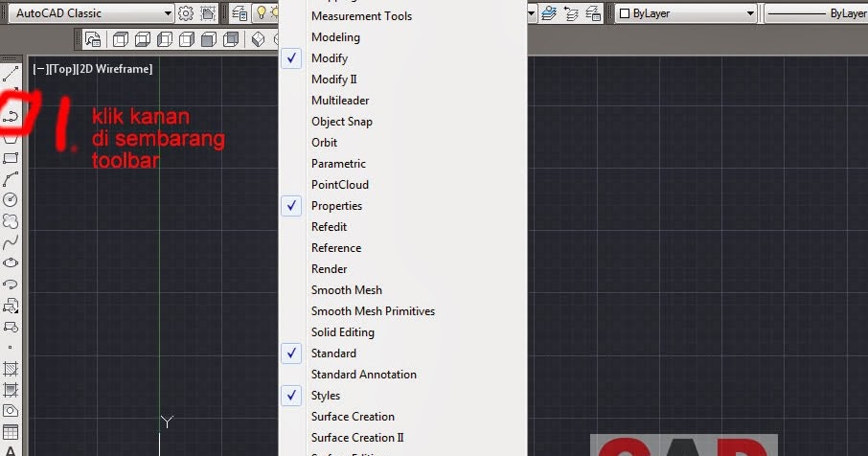Select the Line tool in Draw toolbar

11,73
